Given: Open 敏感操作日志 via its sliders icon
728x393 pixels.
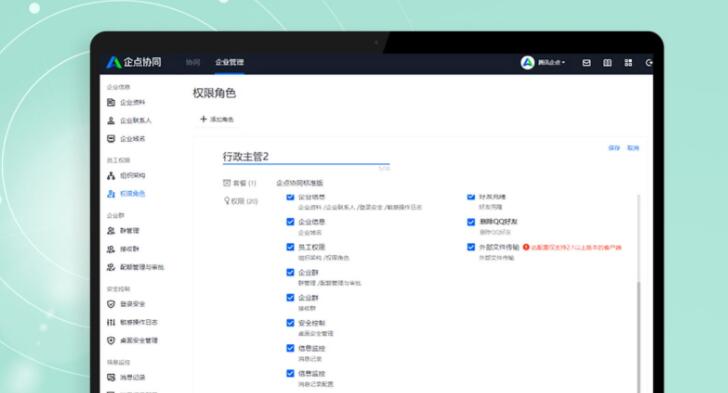Looking at the screenshot, I should tap(111, 322).
